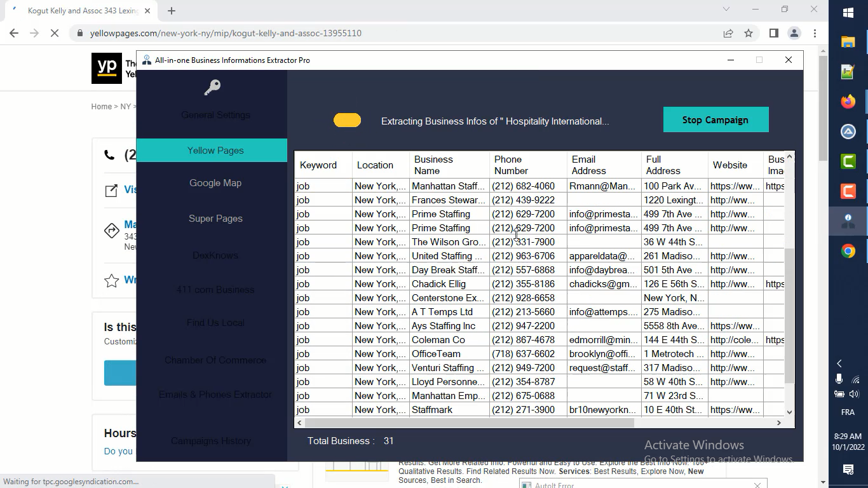
Task: Expand the hidden icons arrow in tray
Action: pyautogui.click(x=840, y=363)
